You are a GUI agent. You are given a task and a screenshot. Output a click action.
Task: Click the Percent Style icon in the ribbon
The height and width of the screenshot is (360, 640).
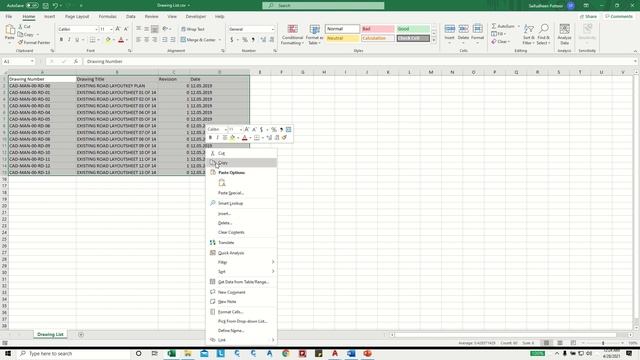pos(244,40)
